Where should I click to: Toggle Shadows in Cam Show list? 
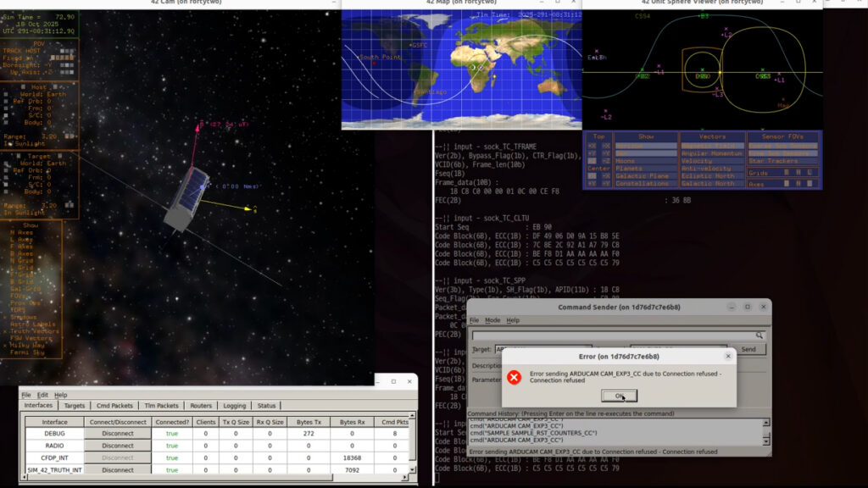(x=24, y=317)
